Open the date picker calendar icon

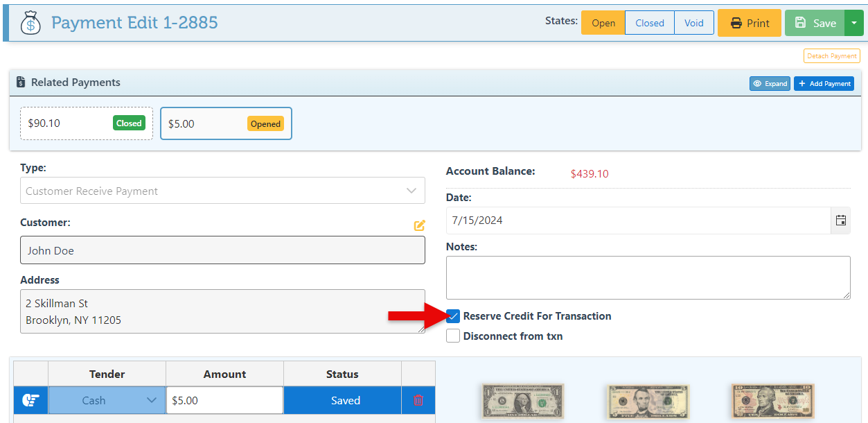[x=840, y=221]
